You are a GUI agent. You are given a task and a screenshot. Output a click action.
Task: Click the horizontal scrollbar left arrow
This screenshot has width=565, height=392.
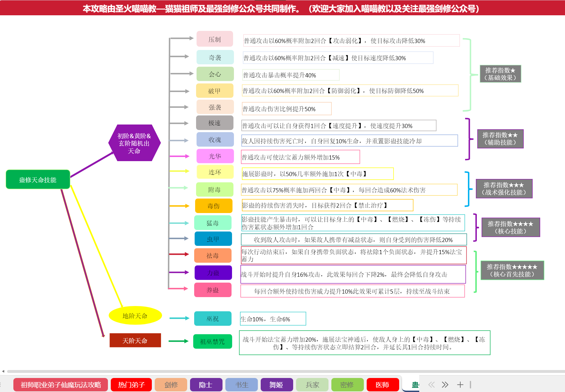tap(3, 371)
